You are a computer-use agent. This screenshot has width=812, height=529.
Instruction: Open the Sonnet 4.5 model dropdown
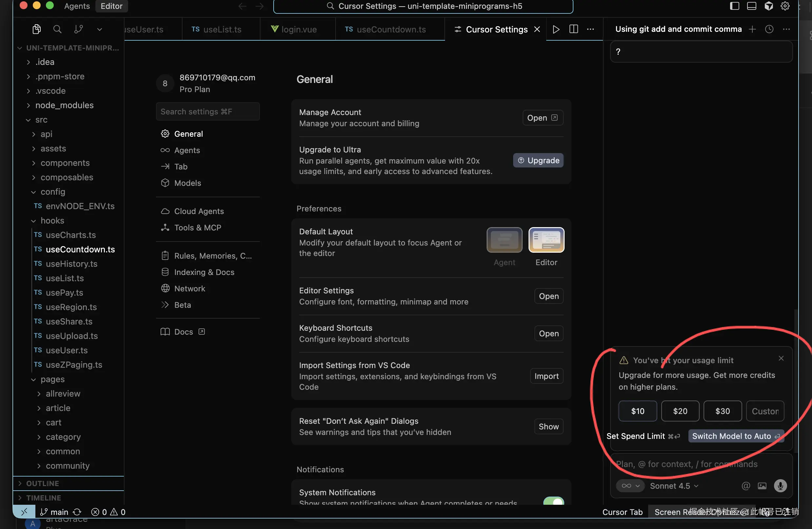674,486
